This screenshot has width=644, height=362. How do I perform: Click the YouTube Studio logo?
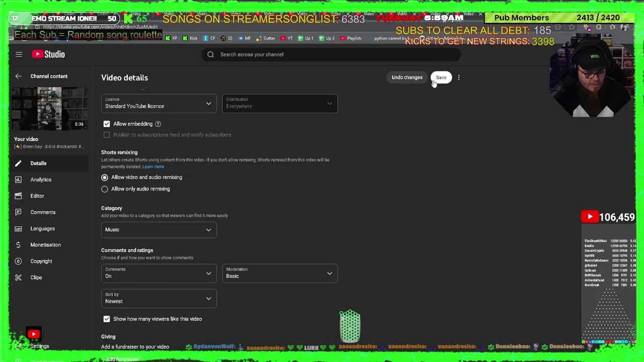[x=48, y=54]
